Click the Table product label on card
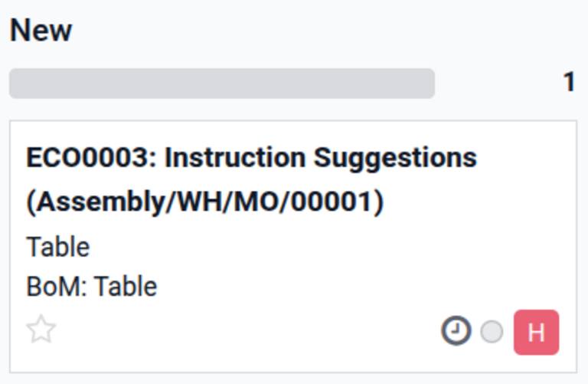Screen dimensions: 588x384 point(58,248)
